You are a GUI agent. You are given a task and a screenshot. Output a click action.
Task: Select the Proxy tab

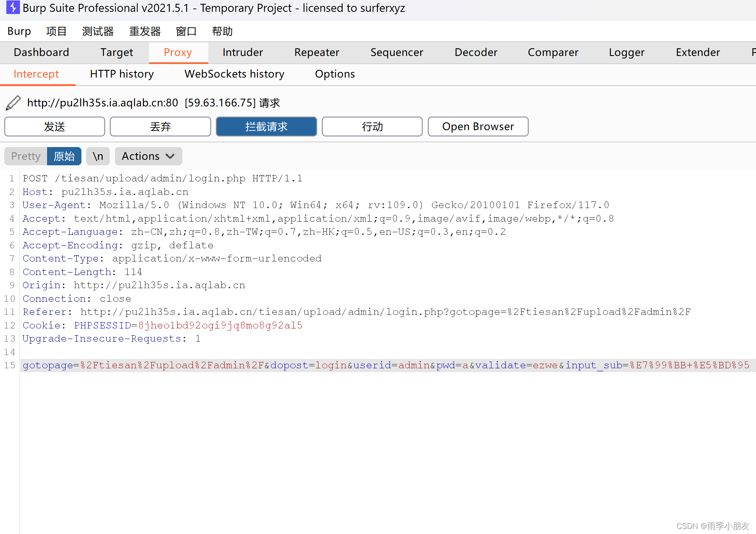pos(178,53)
